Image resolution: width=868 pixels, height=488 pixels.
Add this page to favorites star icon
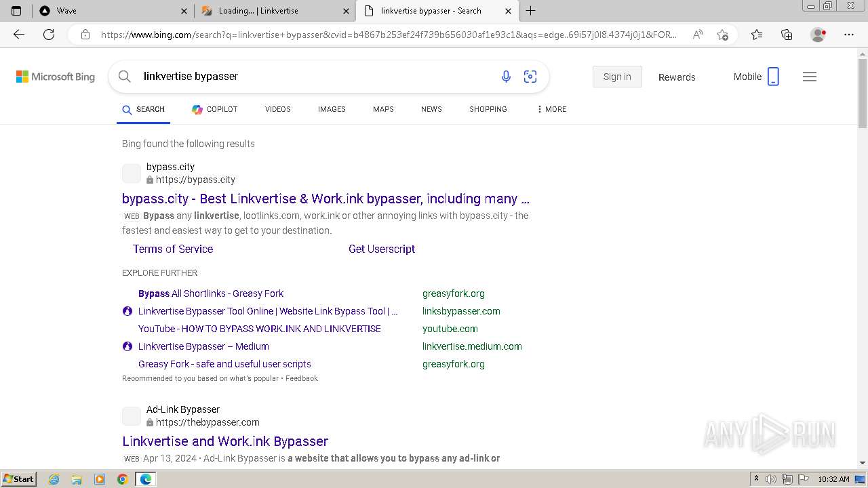point(722,35)
